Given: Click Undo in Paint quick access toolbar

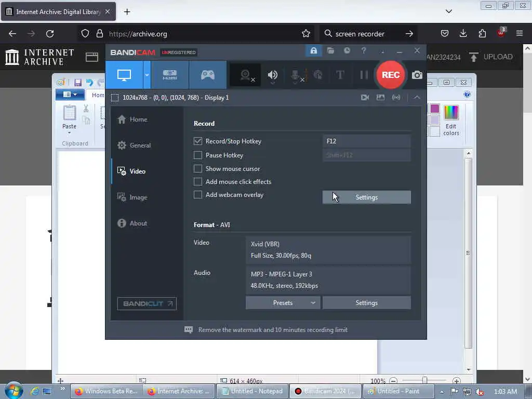Looking at the screenshot, I should tap(89, 83).
